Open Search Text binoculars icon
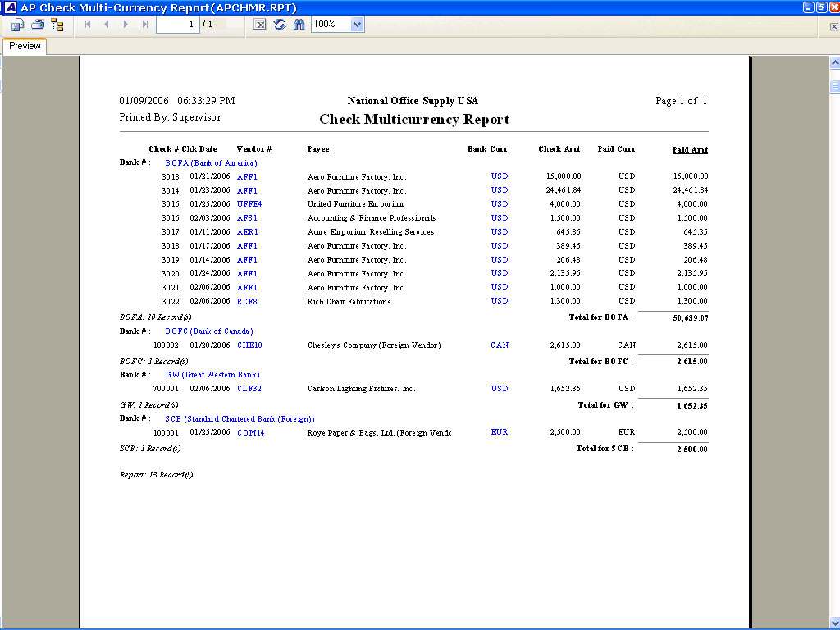The height and width of the screenshot is (630, 840). (299, 25)
